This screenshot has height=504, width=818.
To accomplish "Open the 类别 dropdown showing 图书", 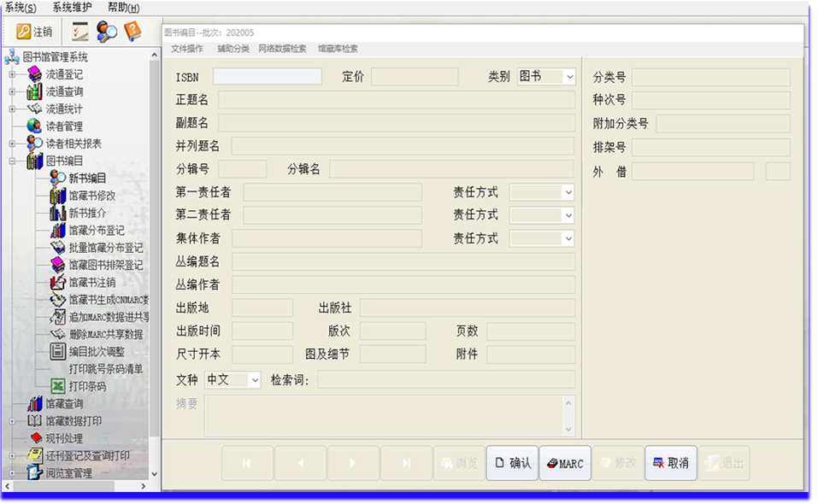I will [x=569, y=77].
